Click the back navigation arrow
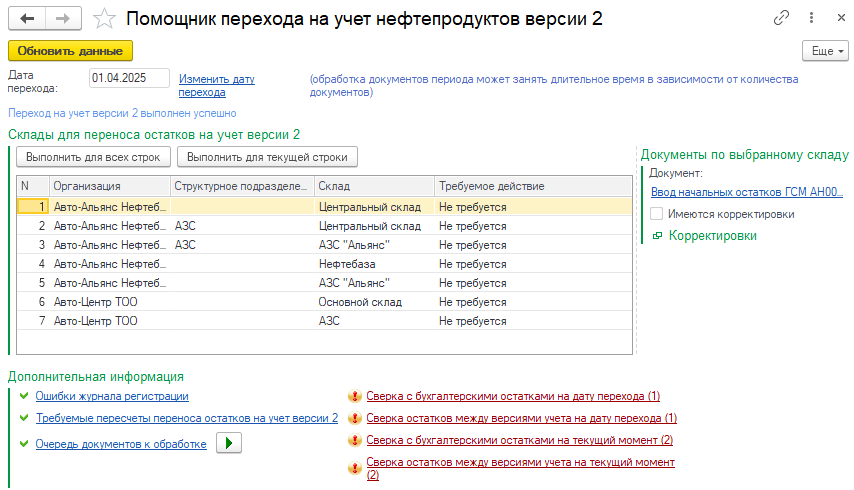 27,19
